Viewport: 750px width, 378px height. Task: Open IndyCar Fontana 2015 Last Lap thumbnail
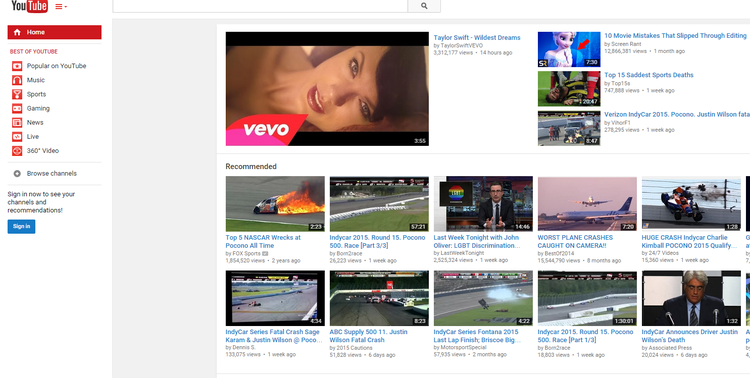483,298
